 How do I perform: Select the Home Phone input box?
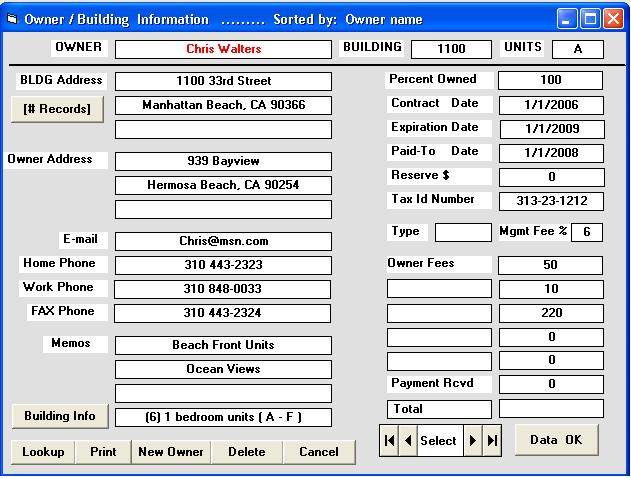223,265
